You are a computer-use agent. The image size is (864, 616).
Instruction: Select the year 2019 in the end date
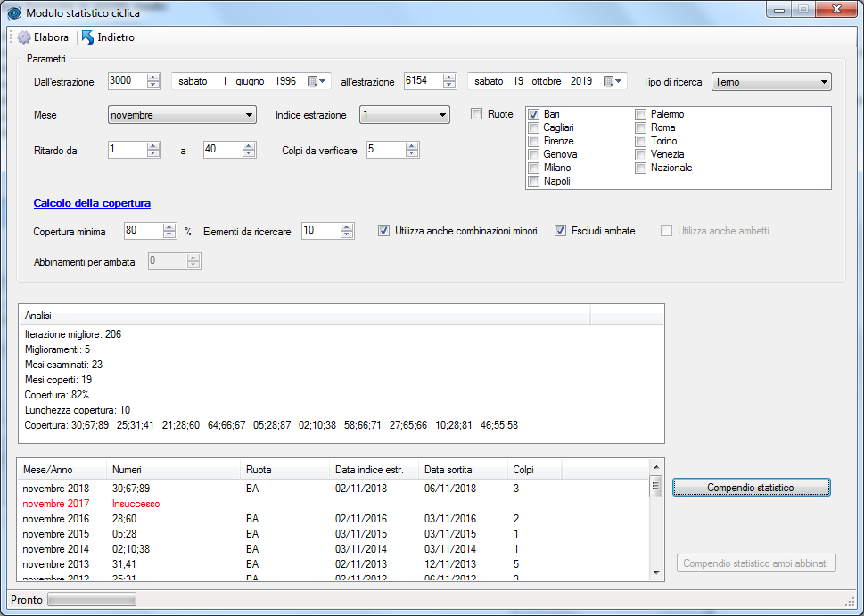pyautogui.click(x=581, y=81)
